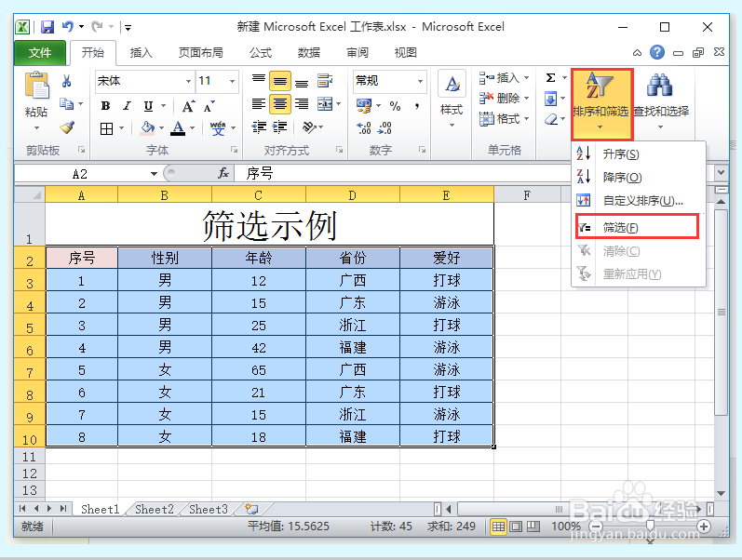Toggle align text left
This screenshot has height=560, width=742.
(x=259, y=104)
